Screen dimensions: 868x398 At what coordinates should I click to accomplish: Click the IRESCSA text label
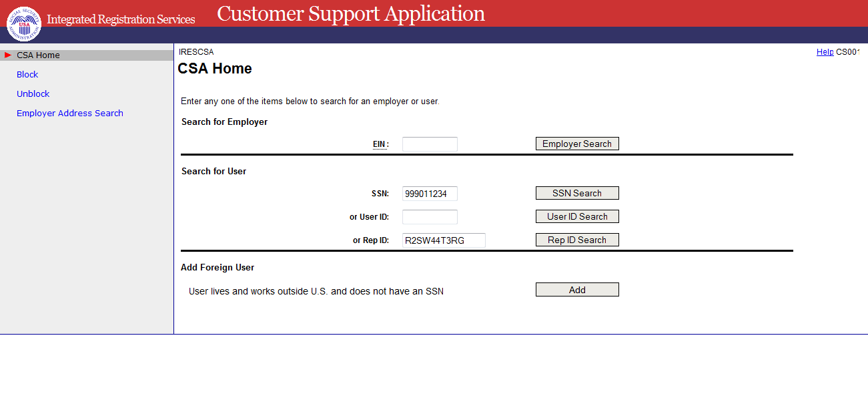pos(196,52)
